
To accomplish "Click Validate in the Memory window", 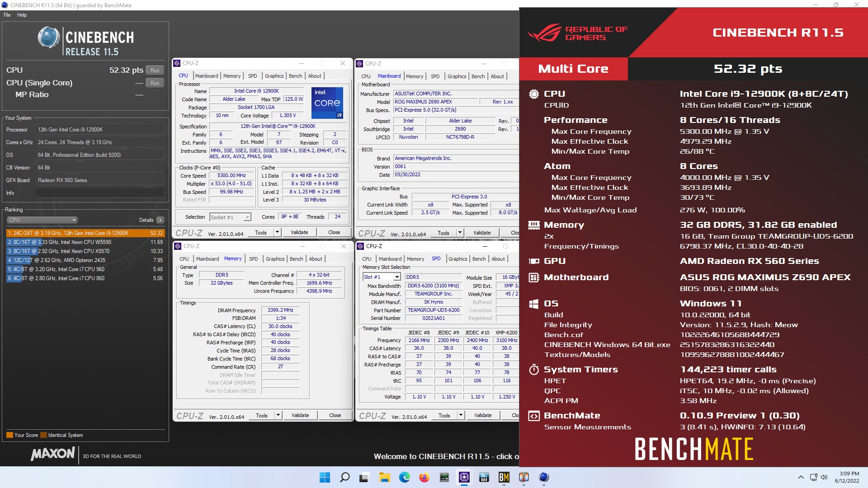I will tap(300, 415).
